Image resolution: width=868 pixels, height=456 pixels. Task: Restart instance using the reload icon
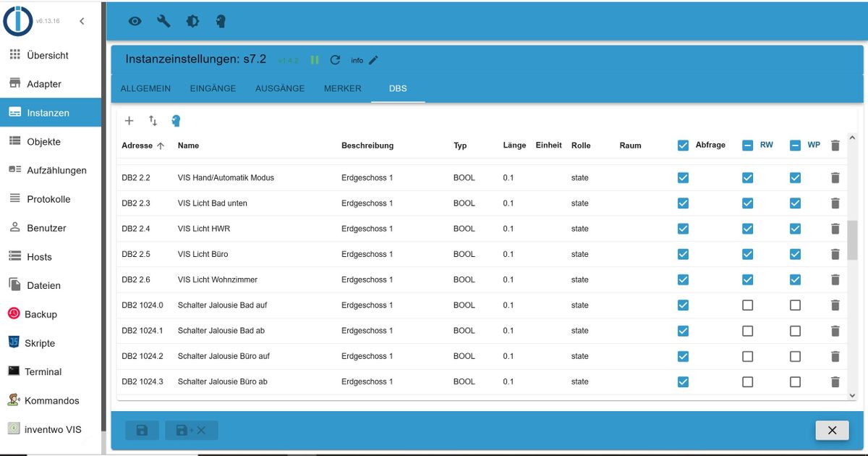pyautogui.click(x=335, y=60)
